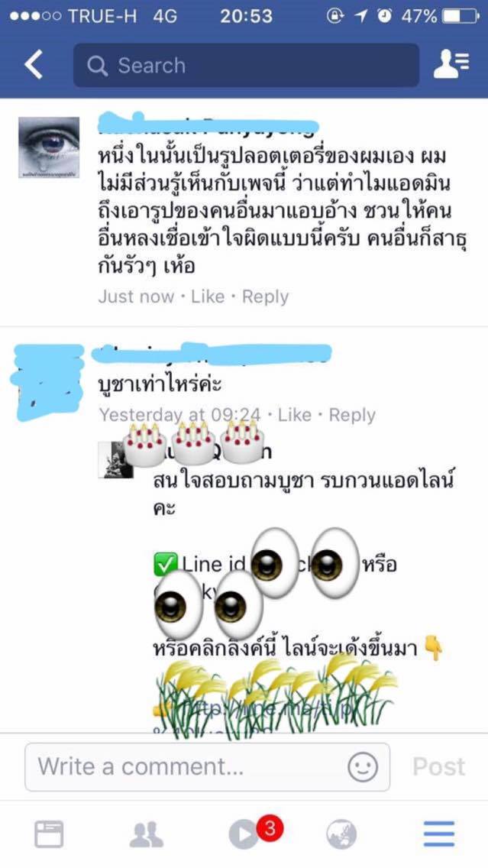Tap the battery indicator in status bar
Viewport: 488px width, 868px height.
point(461,16)
